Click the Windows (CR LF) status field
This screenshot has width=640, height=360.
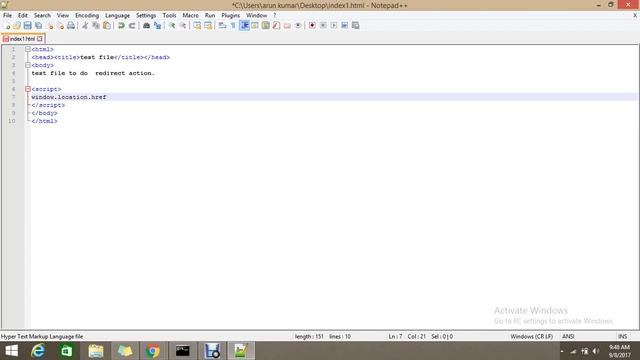(x=531, y=336)
